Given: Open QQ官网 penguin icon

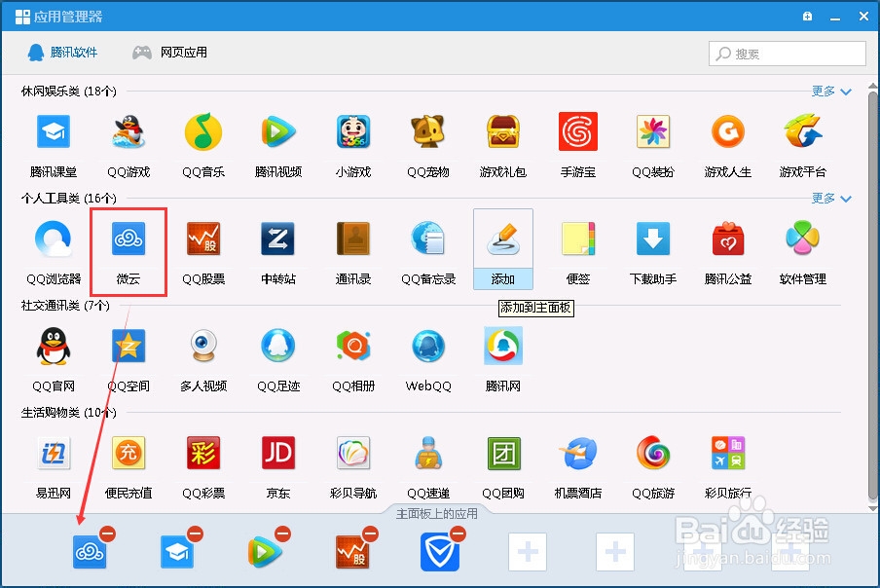Looking at the screenshot, I should tap(54, 347).
